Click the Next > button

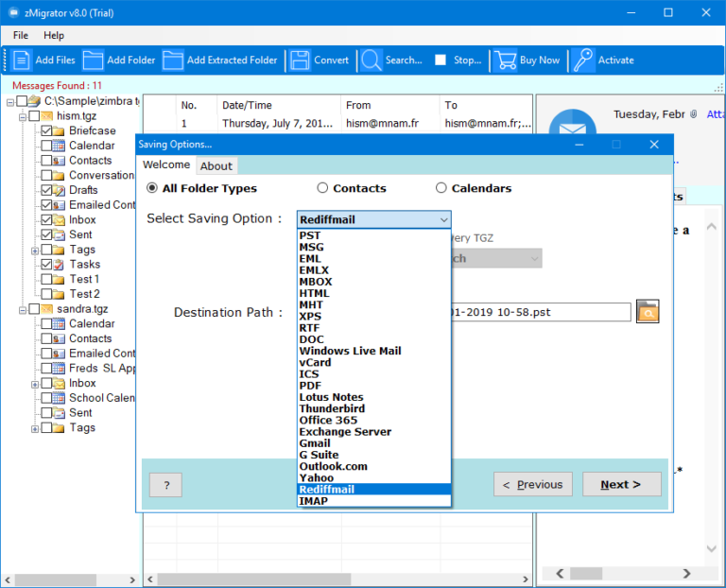tap(621, 484)
